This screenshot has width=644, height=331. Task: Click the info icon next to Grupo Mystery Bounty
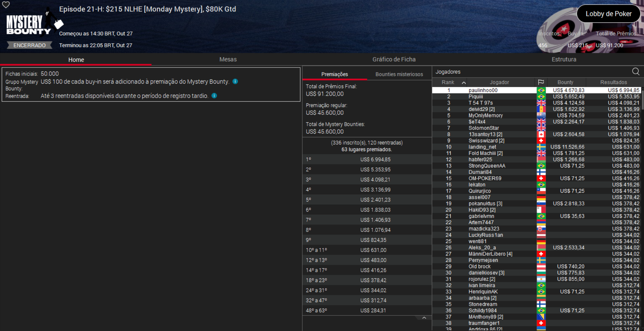(235, 81)
